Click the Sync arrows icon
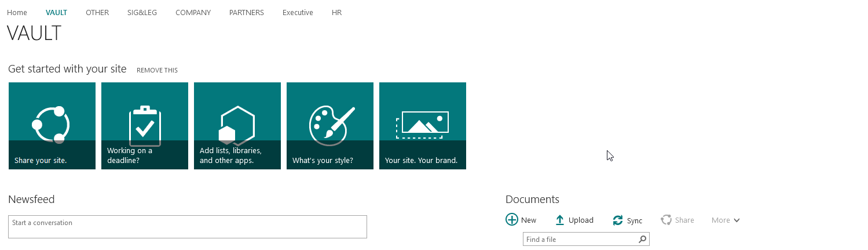Viewport: 868px width, 250px height. coord(618,220)
